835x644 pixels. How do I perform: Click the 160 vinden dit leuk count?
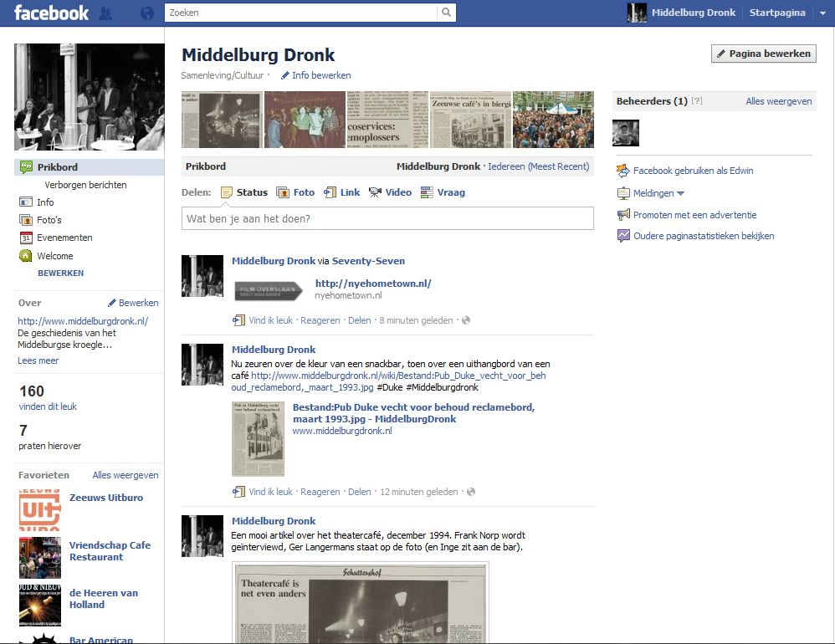[x=48, y=397]
